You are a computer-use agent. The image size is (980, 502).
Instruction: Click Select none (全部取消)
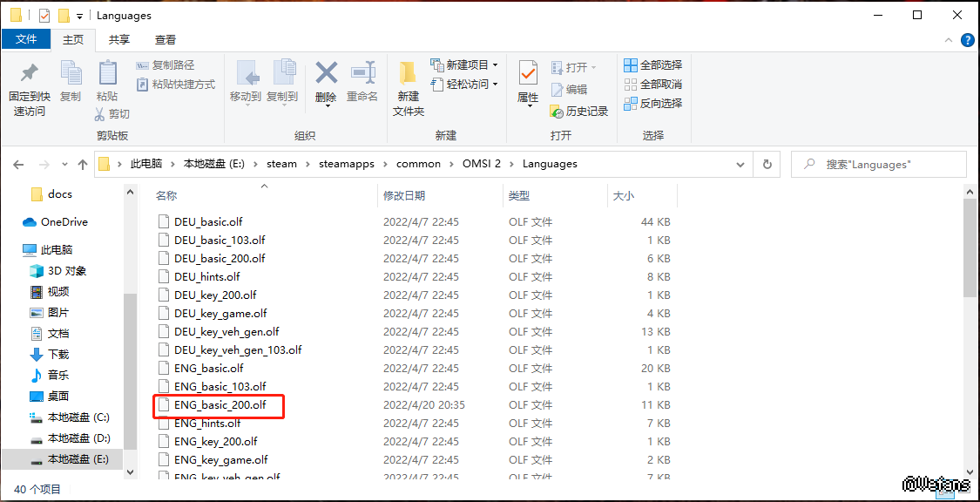pos(653,85)
